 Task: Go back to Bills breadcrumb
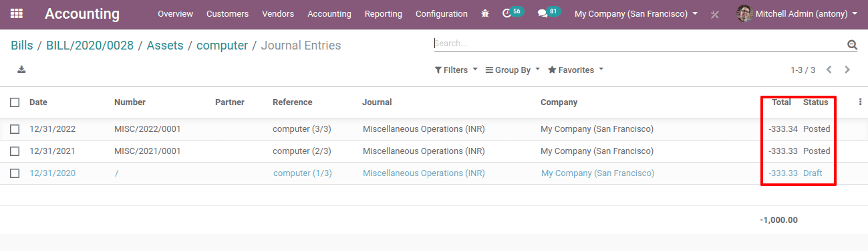(21, 46)
